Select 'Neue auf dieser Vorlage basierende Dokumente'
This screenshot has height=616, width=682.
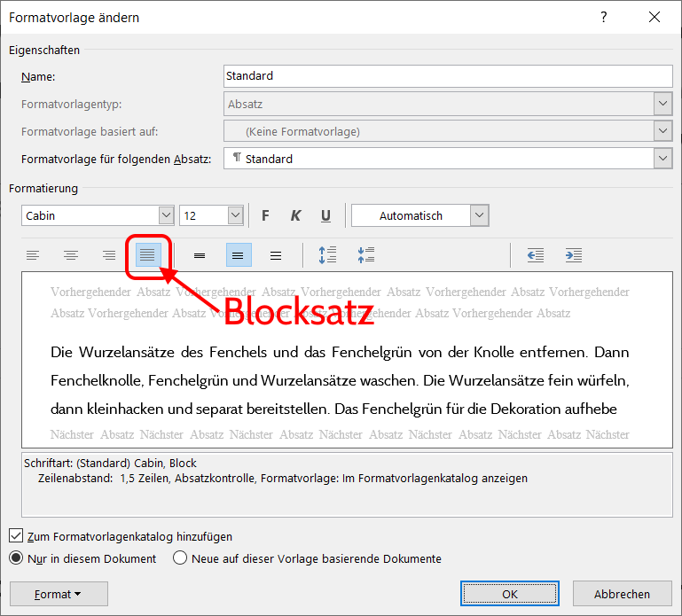pyautogui.click(x=180, y=558)
